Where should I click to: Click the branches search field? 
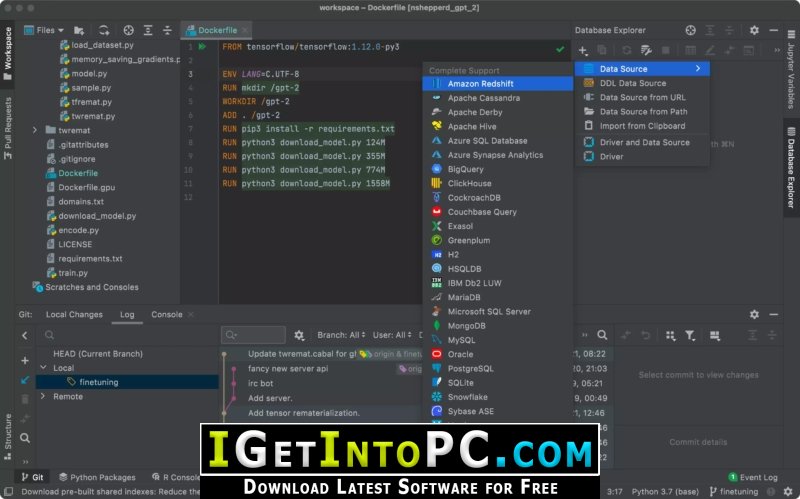tap(128, 335)
